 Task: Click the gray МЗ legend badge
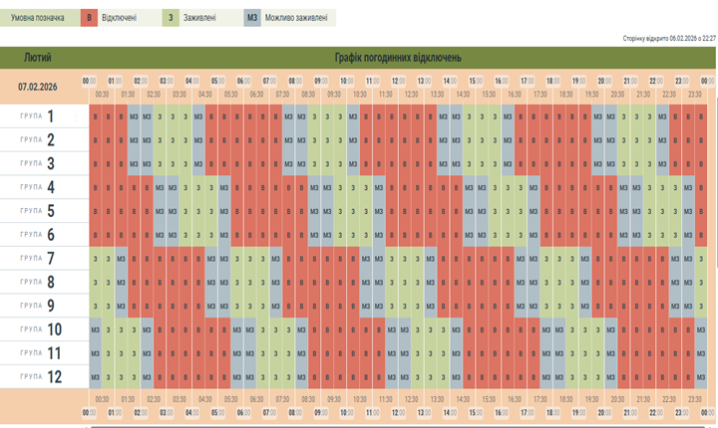(x=252, y=18)
